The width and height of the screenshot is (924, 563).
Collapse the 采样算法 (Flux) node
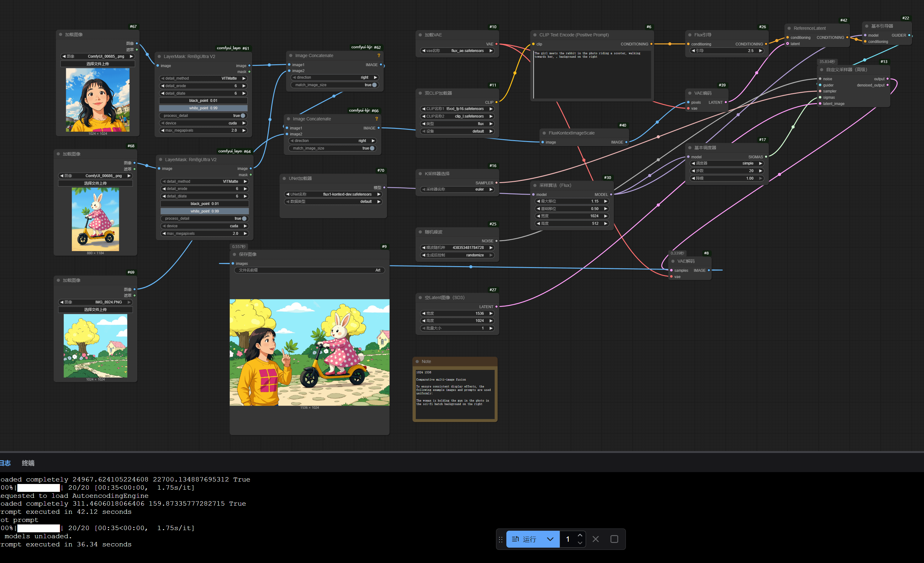pos(535,186)
